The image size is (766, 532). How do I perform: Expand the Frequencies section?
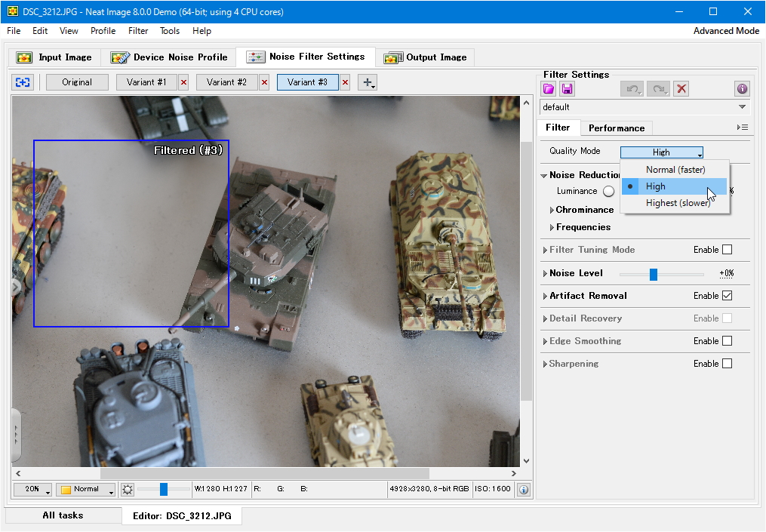point(552,228)
